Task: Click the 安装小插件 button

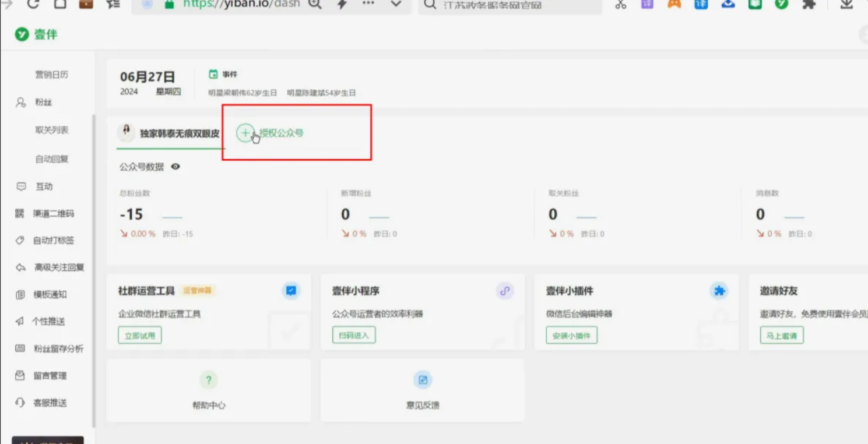Action: 571,336
